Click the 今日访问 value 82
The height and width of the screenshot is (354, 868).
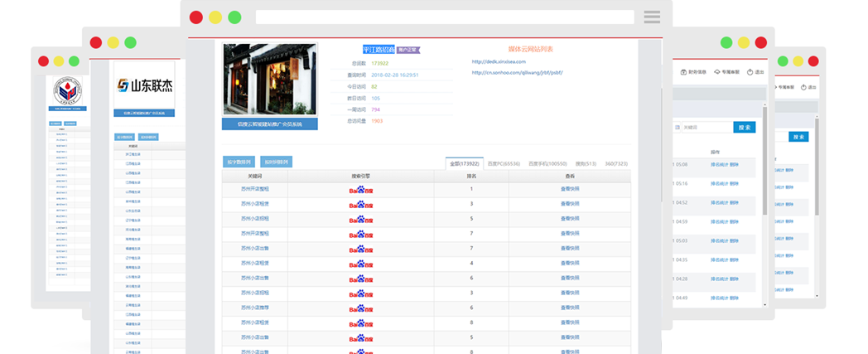pos(374,86)
